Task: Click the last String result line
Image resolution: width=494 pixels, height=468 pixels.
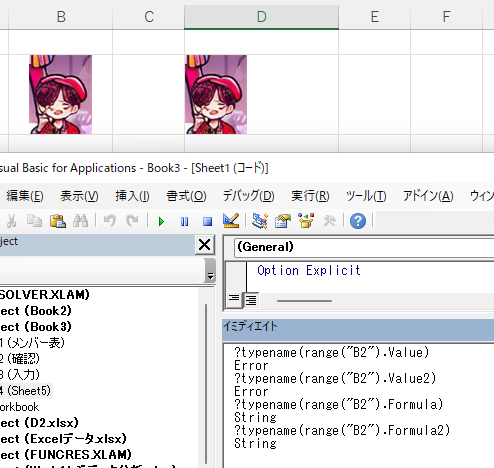Action: click(255, 444)
